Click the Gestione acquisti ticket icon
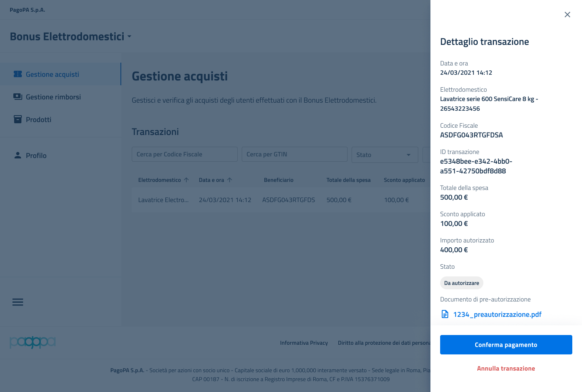Screen dimensions: 582x392 pyautogui.click(x=18, y=74)
